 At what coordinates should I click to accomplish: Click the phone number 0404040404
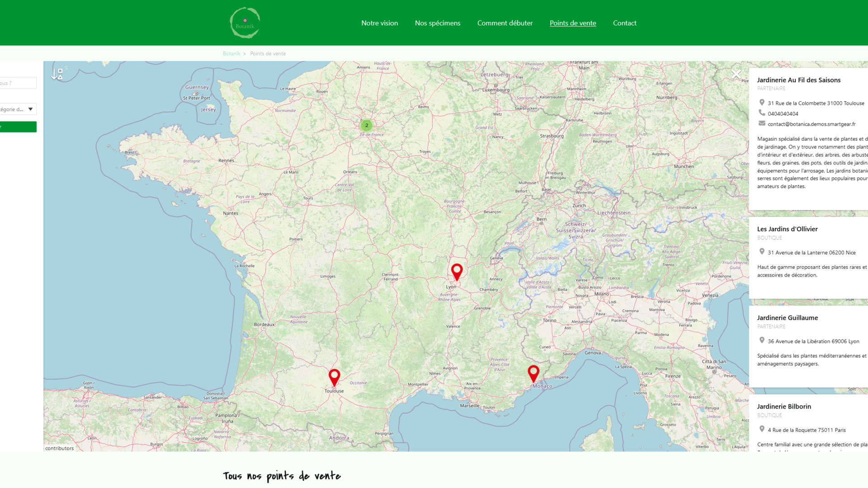pyautogui.click(x=783, y=114)
